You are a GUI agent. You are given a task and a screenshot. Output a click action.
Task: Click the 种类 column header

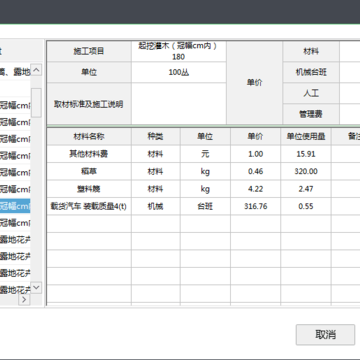point(156,137)
